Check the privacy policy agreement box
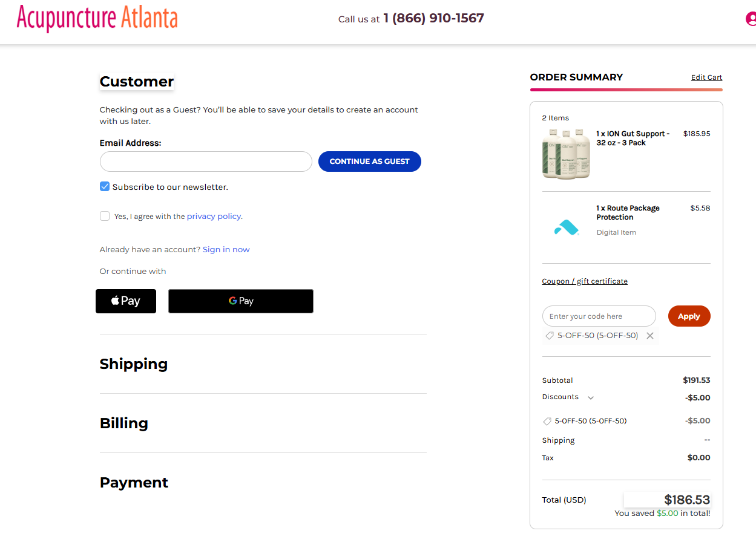Screen dimensions: 756x548 coord(105,216)
